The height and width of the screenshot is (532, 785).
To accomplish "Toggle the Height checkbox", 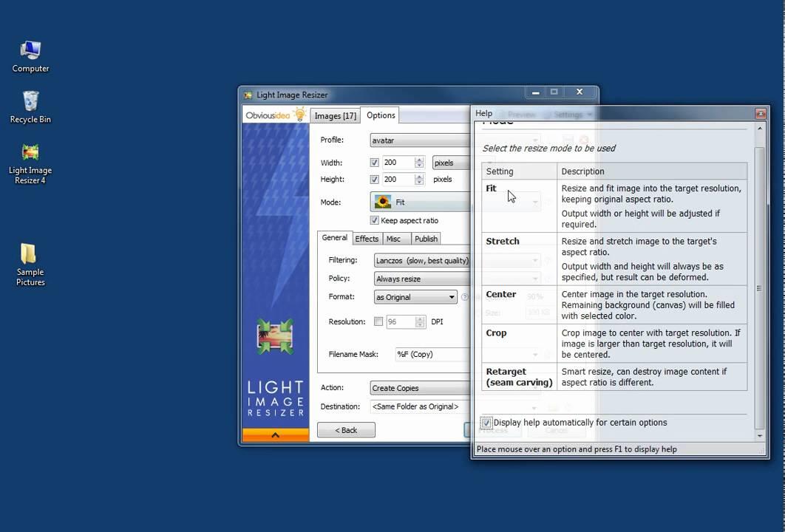I will point(375,180).
